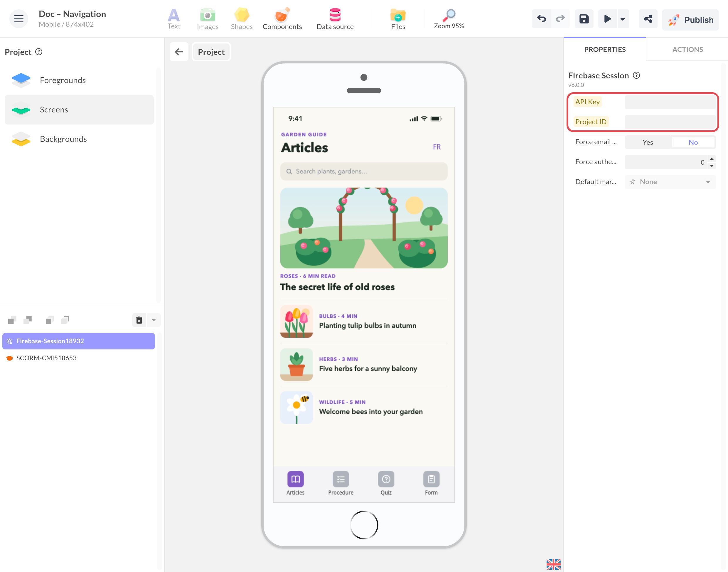Select the Screens layer group
The height and width of the screenshot is (572, 728).
tap(79, 110)
